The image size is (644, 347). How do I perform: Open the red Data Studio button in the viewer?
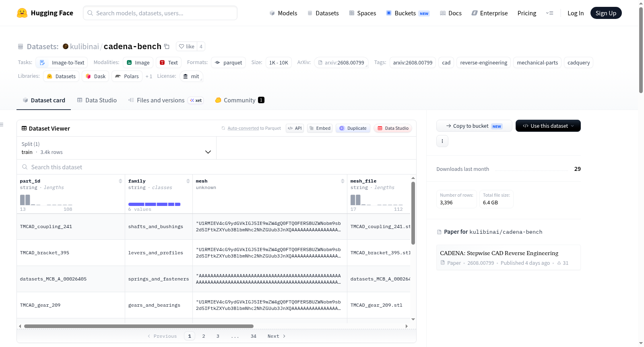tap(393, 128)
